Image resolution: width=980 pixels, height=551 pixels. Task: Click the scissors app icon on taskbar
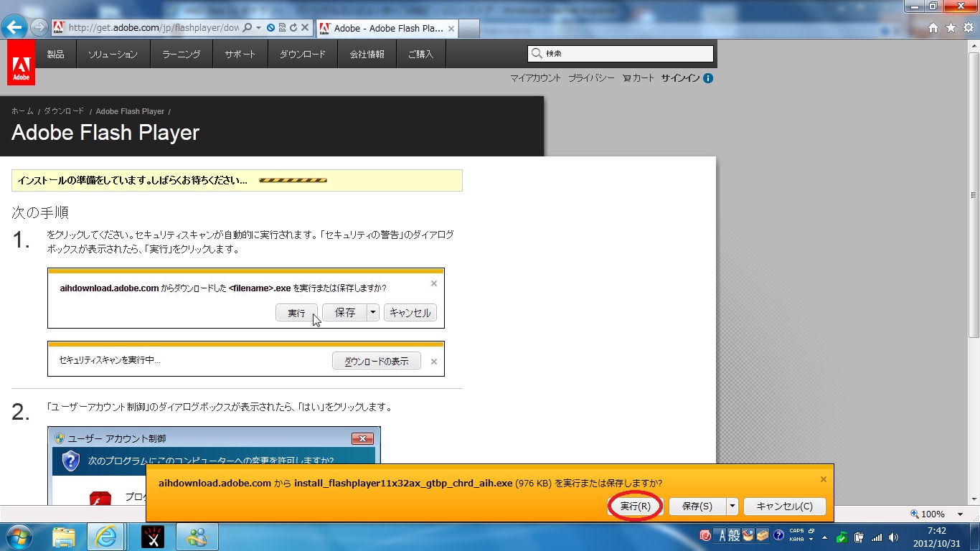point(153,536)
